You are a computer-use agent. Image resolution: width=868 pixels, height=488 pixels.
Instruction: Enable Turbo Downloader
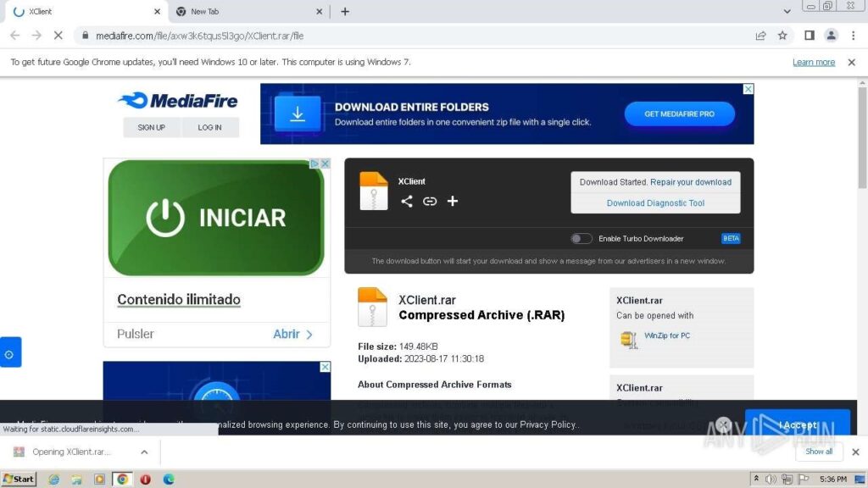(581, 238)
